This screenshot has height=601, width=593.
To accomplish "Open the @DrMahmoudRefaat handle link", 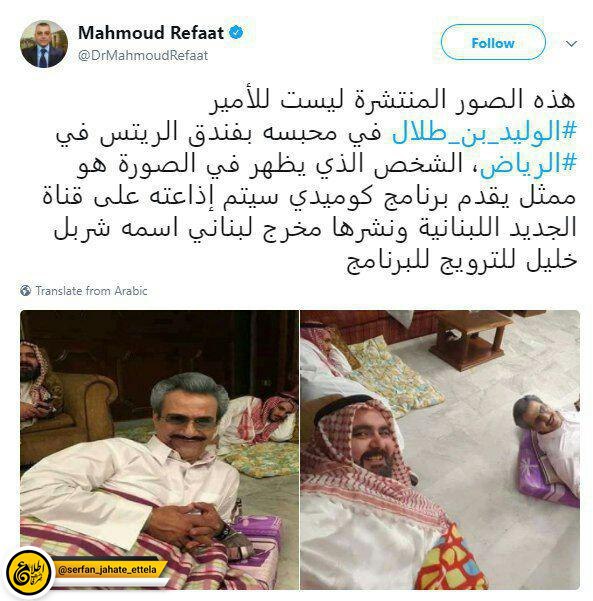I will tap(143, 56).
